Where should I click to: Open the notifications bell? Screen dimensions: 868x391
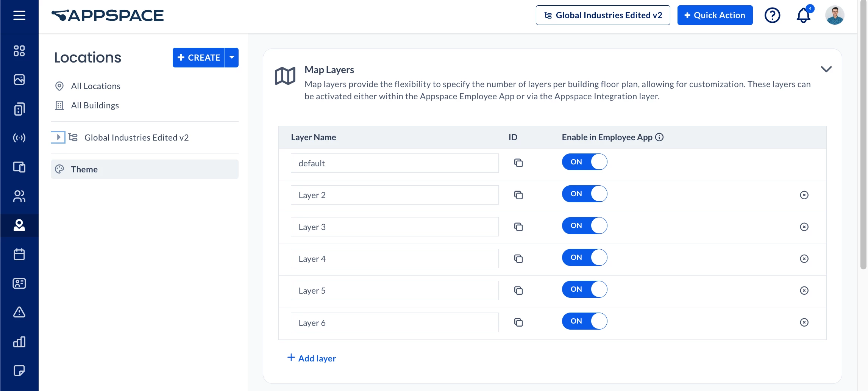click(804, 16)
